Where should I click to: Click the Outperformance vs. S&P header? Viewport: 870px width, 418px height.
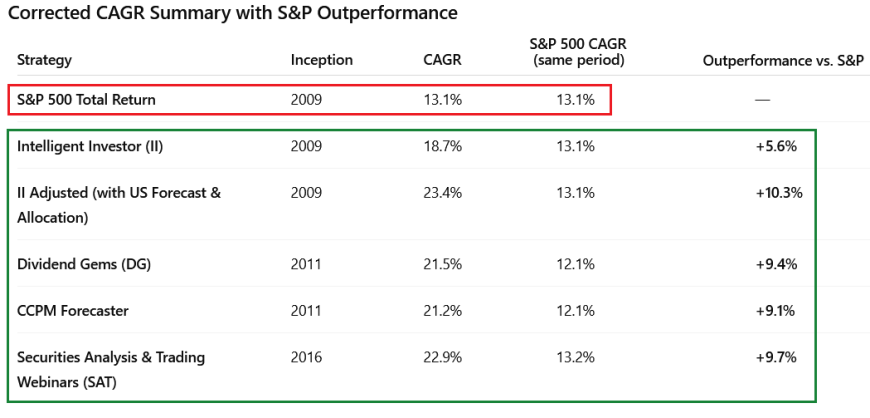(783, 60)
